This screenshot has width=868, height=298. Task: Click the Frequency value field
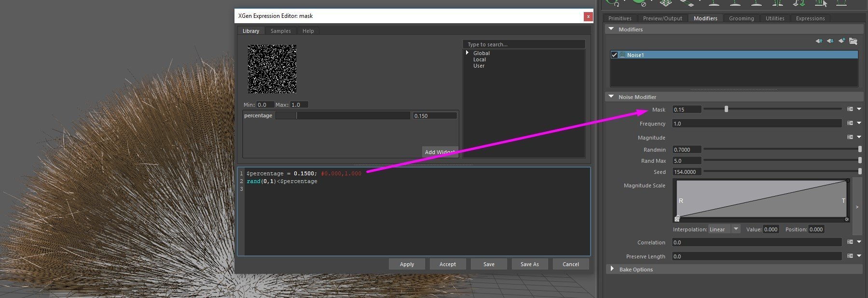pos(757,124)
